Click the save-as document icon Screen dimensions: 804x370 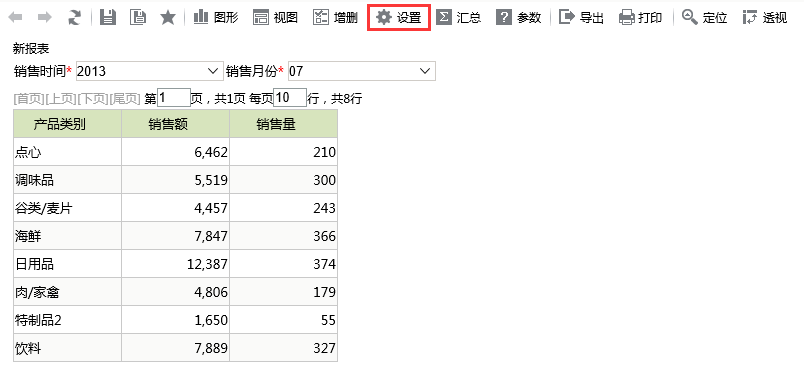tap(137, 17)
